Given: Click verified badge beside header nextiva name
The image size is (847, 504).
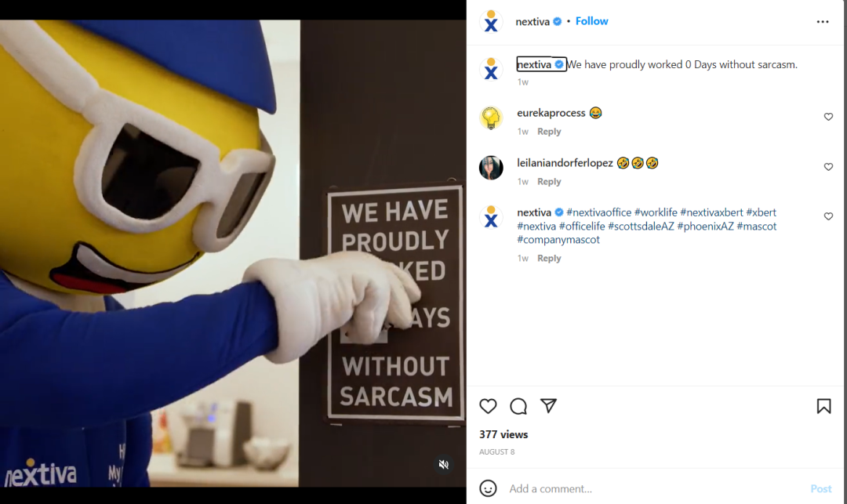Looking at the screenshot, I should point(558,22).
